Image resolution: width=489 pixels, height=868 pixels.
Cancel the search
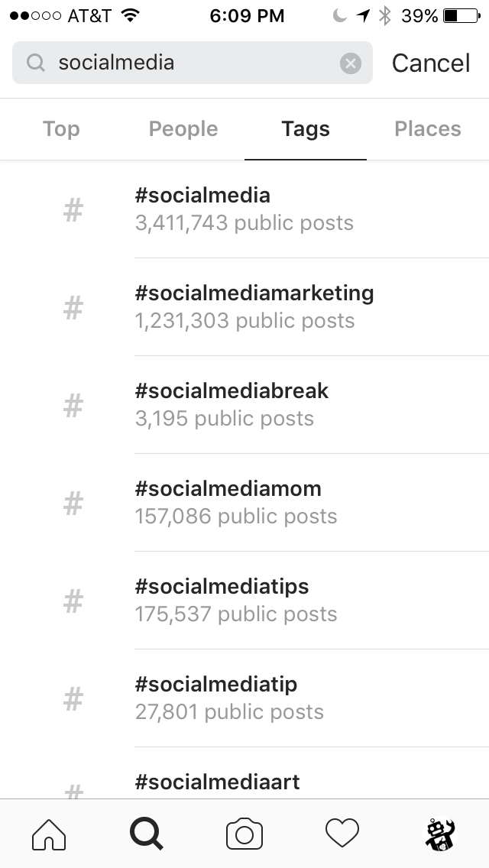tap(431, 63)
